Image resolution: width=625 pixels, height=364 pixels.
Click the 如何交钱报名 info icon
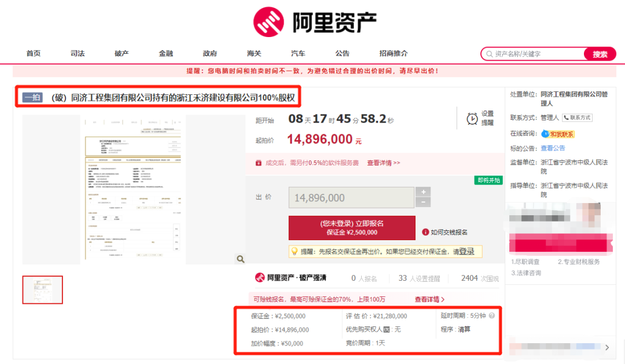(425, 232)
